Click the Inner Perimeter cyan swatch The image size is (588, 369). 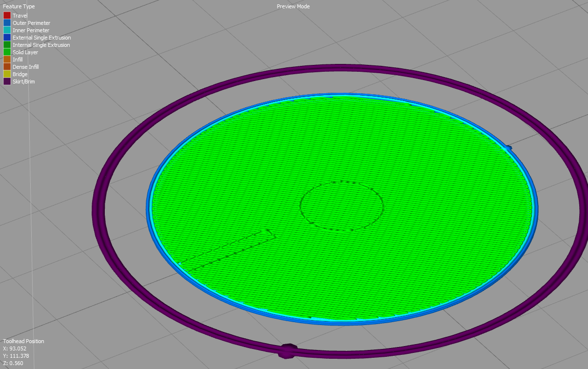coord(7,30)
